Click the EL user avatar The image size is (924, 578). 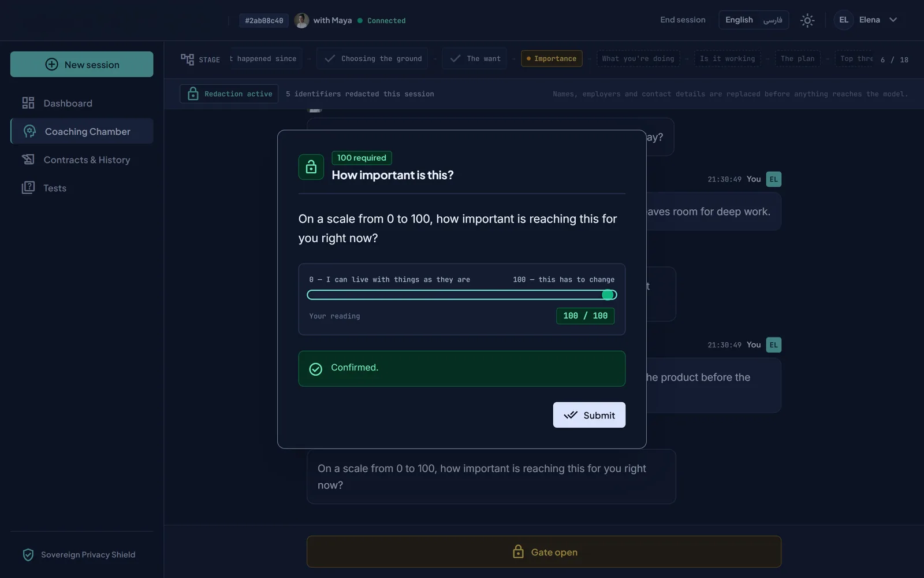click(x=844, y=20)
